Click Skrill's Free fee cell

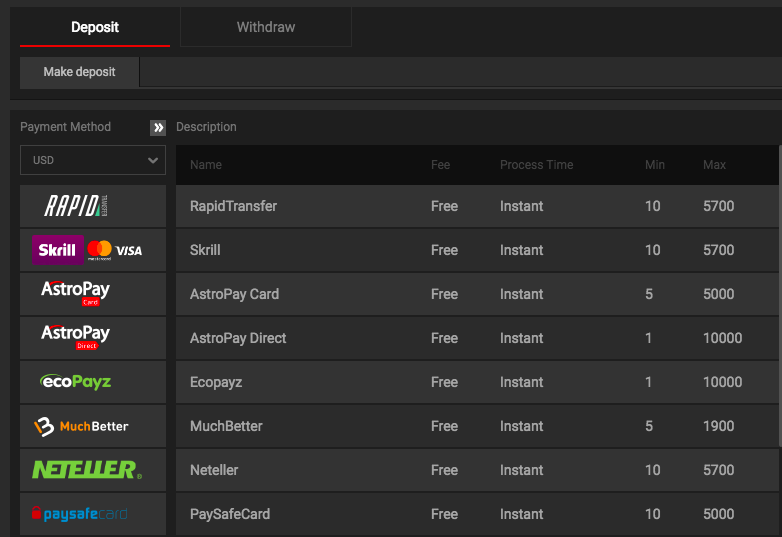[x=444, y=250]
